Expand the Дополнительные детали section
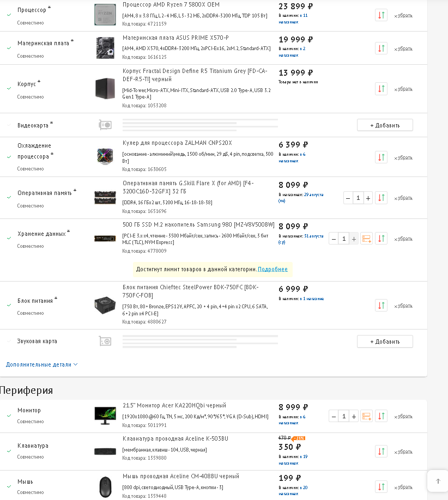 [x=41, y=364]
